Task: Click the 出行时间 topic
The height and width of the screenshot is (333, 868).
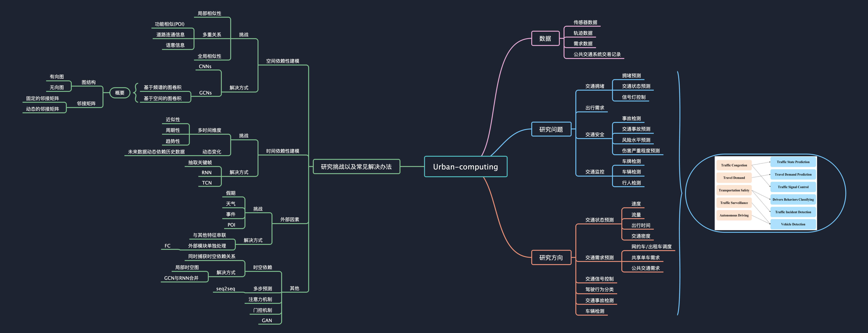Action: [641, 225]
